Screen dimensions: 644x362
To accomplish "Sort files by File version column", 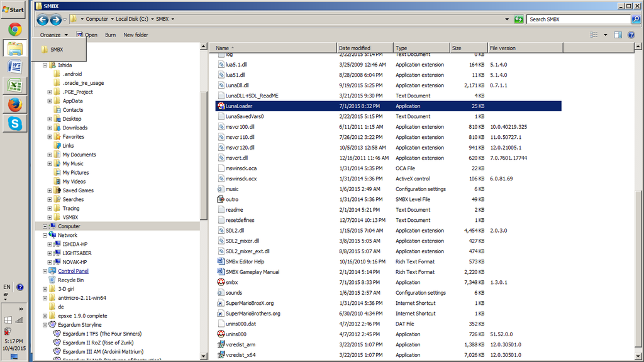I will (525, 48).
